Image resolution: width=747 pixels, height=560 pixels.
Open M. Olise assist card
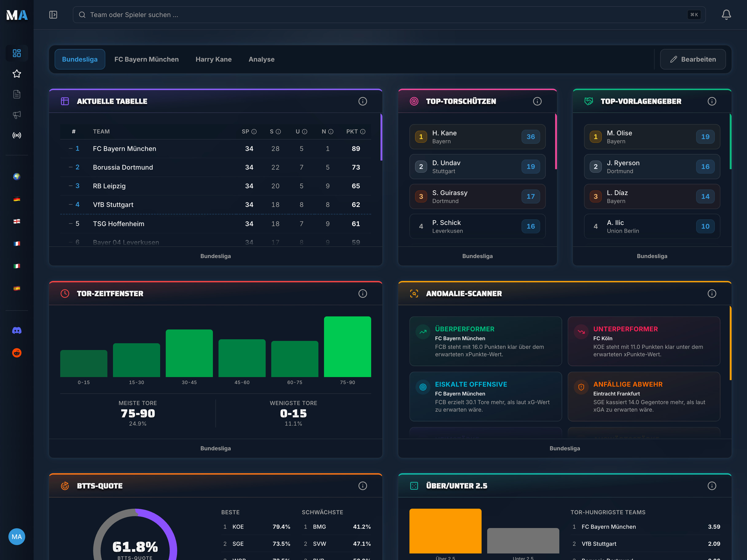(652, 137)
